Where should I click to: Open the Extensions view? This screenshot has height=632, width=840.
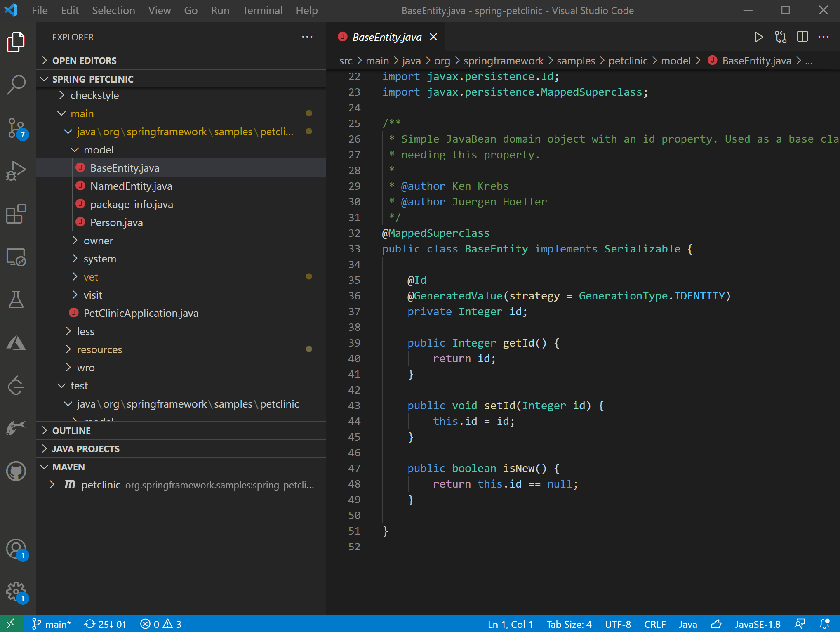pos(16,214)
